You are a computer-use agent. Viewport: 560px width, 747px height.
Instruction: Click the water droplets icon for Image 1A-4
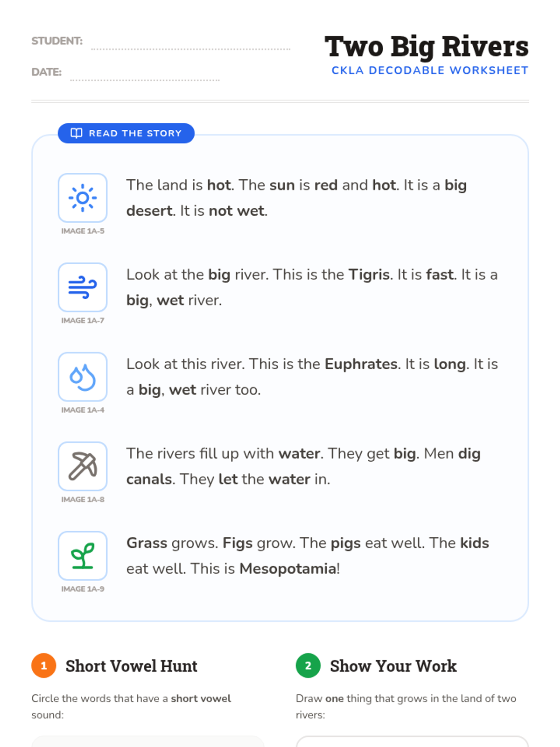coord(83,377)
